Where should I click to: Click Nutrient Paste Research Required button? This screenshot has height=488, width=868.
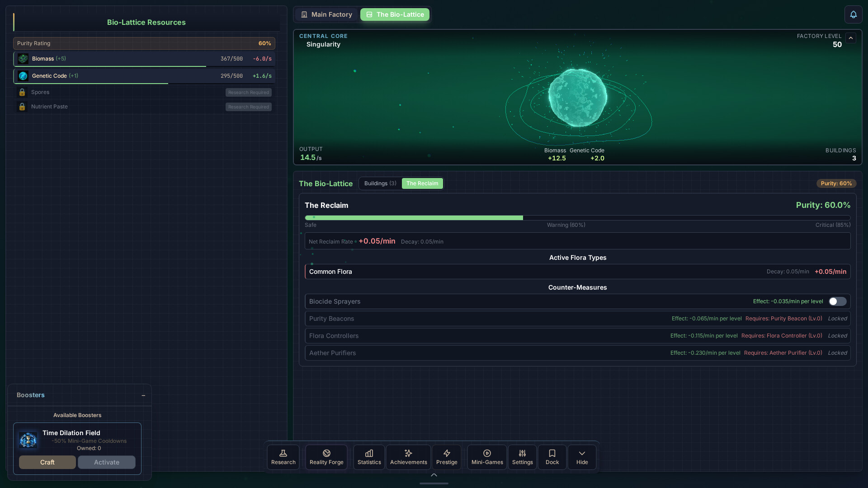(249, 107)
